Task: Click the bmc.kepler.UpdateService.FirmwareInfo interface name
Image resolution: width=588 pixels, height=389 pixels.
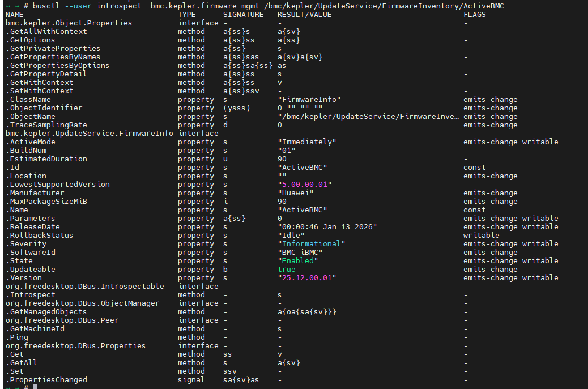Action: pos(90,134)
